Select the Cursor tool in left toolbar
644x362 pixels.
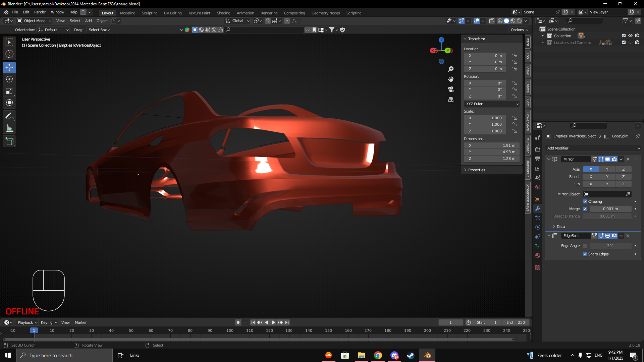(x=9, y=54)
